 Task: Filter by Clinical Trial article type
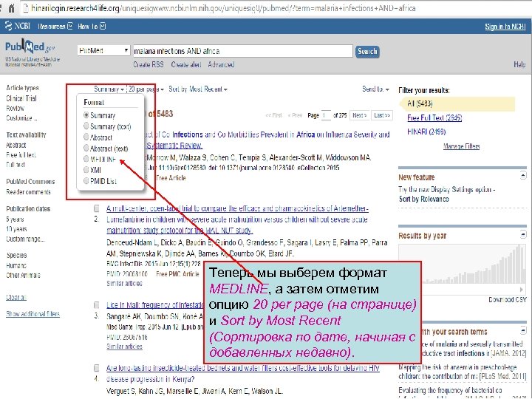click(21, 98)
